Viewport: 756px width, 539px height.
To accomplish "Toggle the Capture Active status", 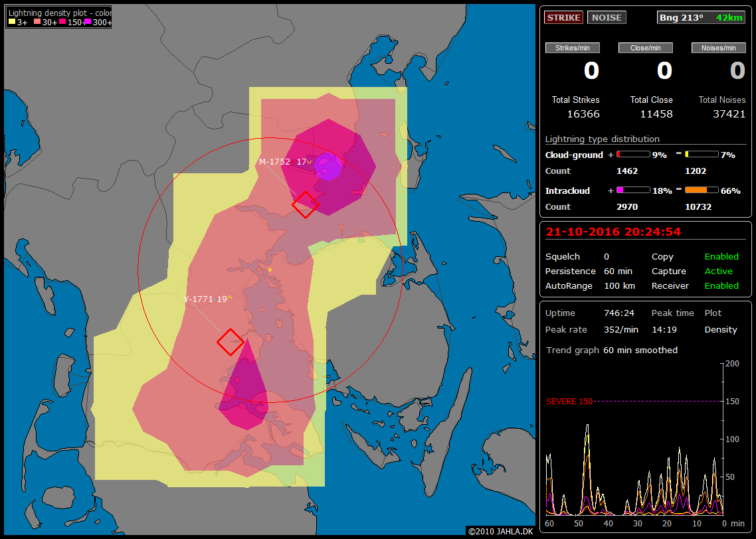I will tap(718, 271).
